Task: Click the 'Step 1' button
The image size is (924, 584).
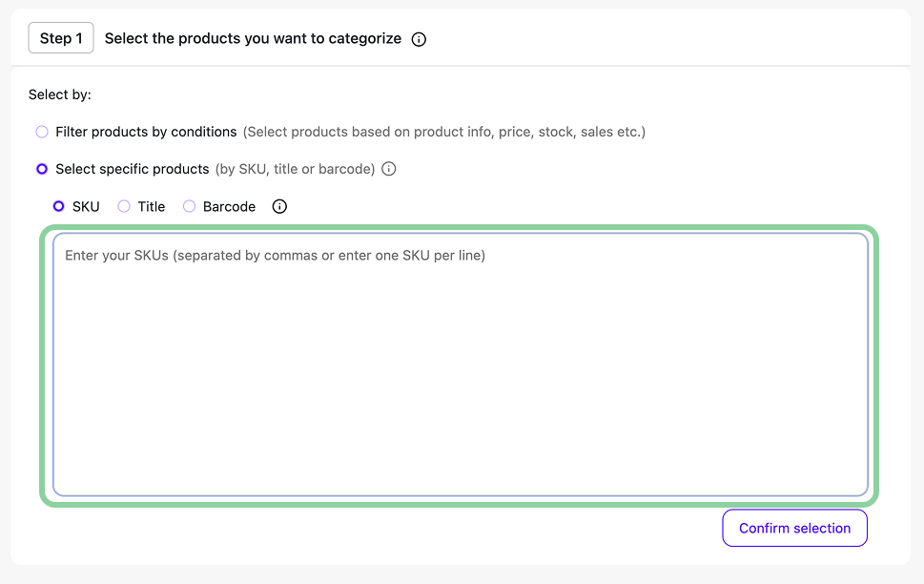Action: pyautogui.click(x=61, y=38)
